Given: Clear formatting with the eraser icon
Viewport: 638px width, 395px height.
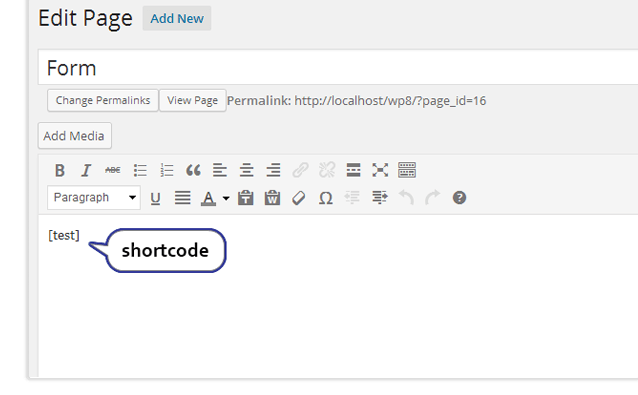Looking at the screenshot, I should click(299, 198).
